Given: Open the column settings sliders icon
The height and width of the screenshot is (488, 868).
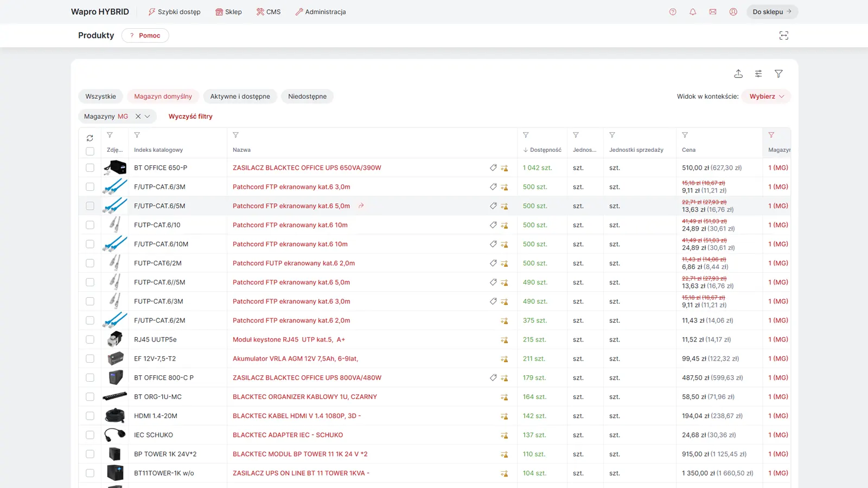Looking at the screenshot, I should (758, 73).
